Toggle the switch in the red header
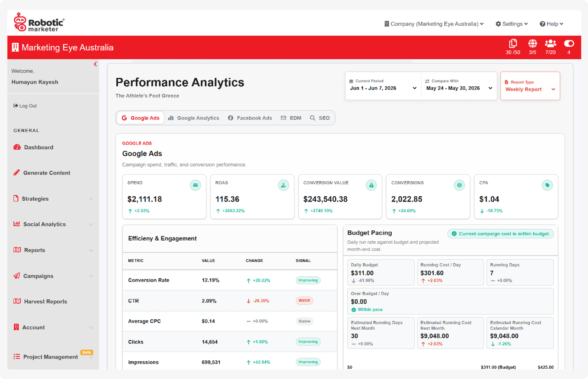 [x=569, y=44]
